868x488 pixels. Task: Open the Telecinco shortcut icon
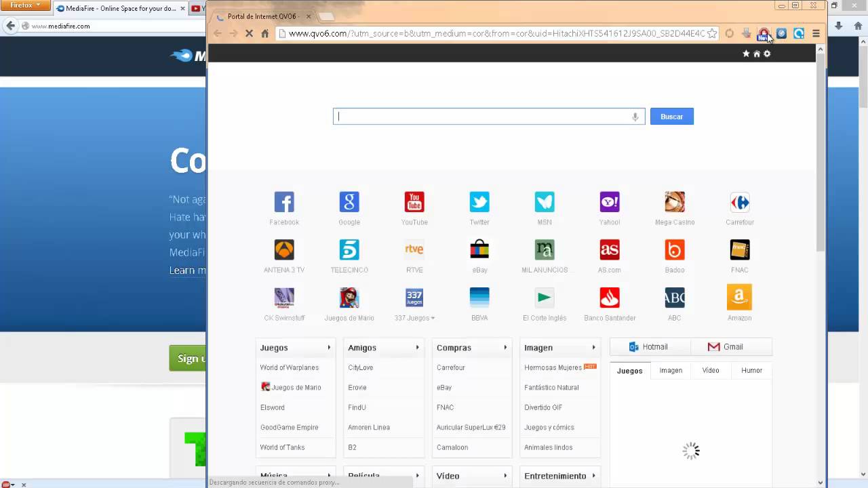(349, 249)
